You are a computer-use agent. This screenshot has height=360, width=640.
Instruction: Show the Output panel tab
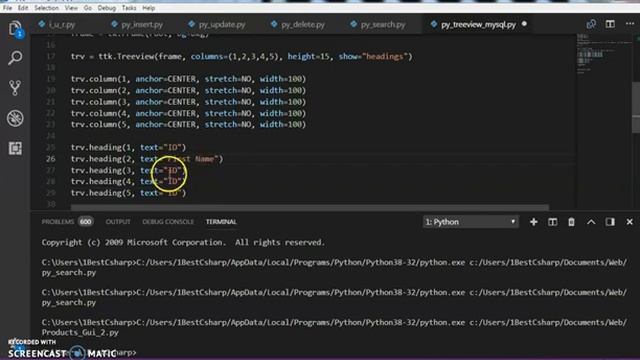point(118,222)
